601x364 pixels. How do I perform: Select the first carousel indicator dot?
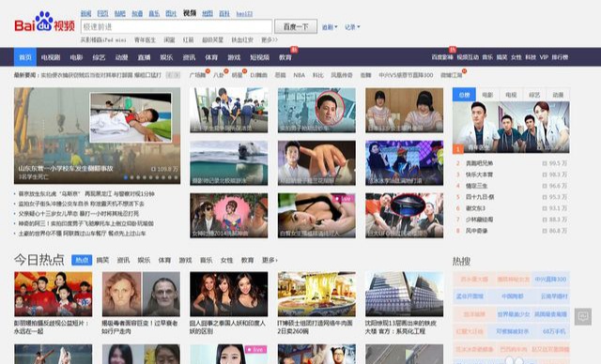point(126,177)
